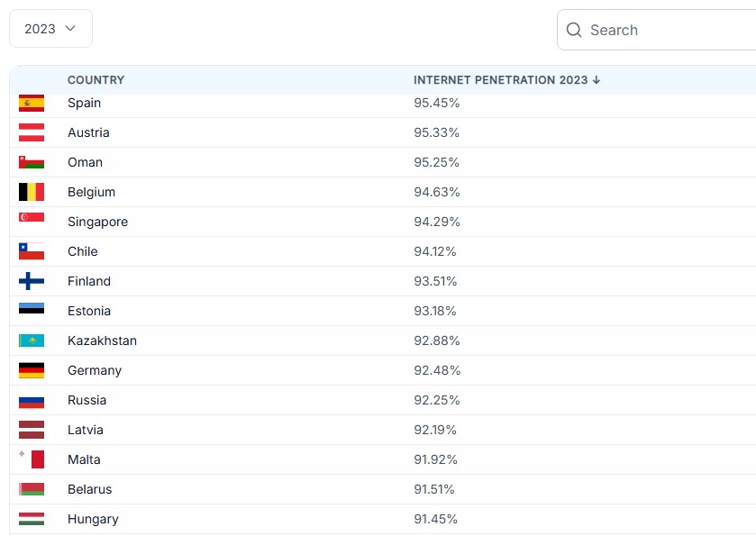Open the Estonia country link

[x=89, y=311]
